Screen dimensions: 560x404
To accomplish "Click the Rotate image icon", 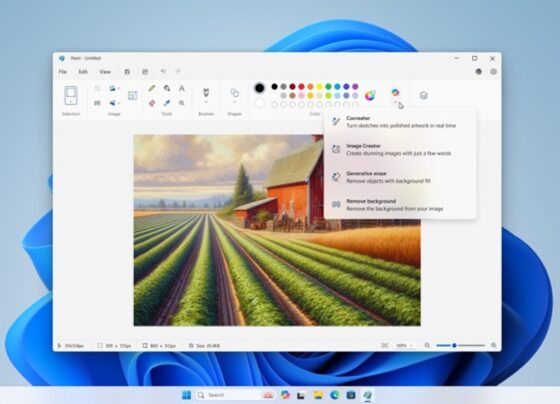I will tap(112, 88).
